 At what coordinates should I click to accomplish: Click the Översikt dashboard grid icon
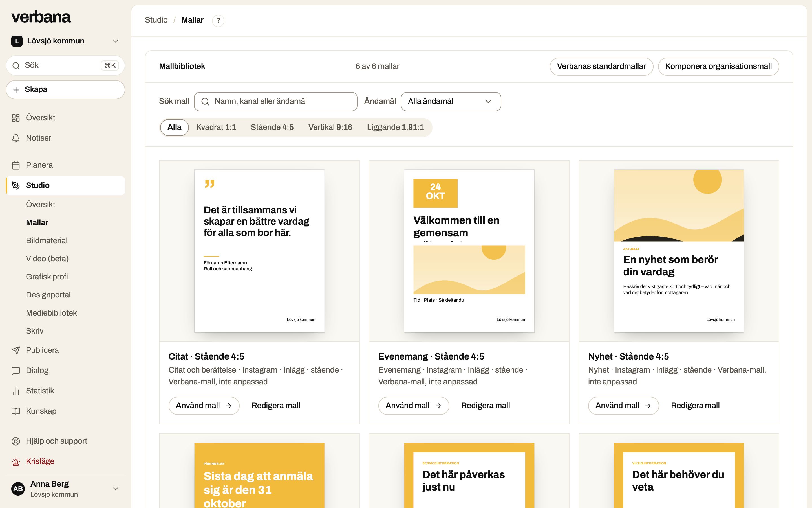(x=16, y=118)
